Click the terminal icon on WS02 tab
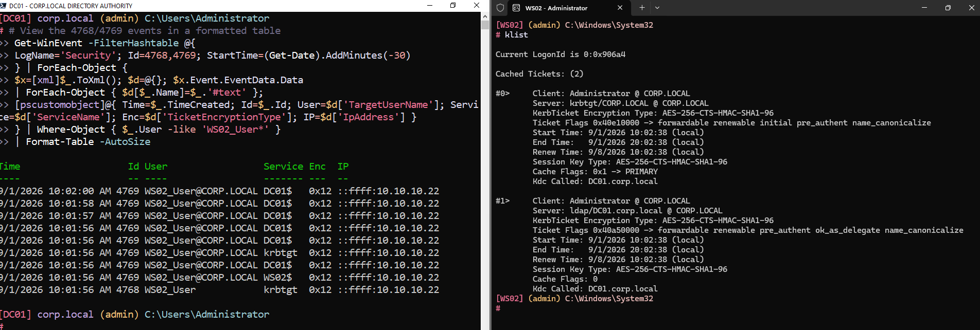 (x=516, y=8)
